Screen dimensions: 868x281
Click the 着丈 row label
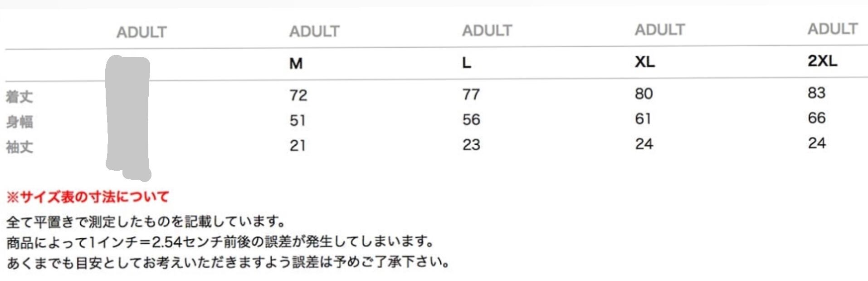19,97
